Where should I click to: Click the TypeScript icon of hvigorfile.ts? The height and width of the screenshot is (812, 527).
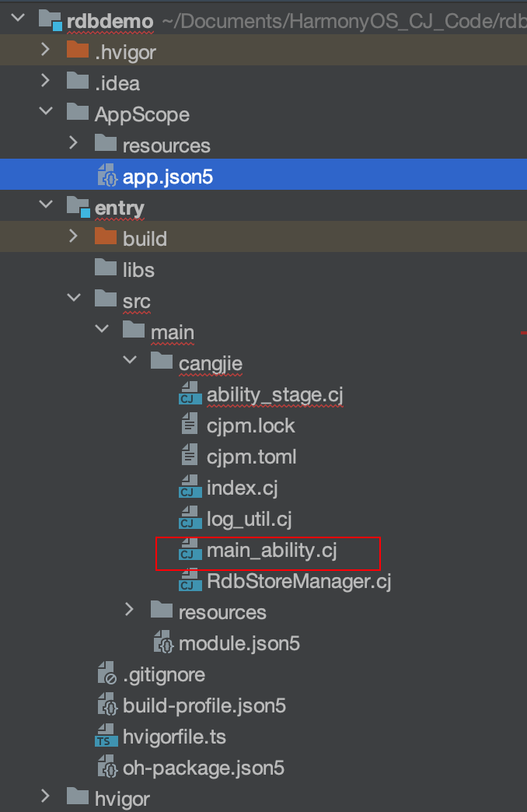coord(106,737)
